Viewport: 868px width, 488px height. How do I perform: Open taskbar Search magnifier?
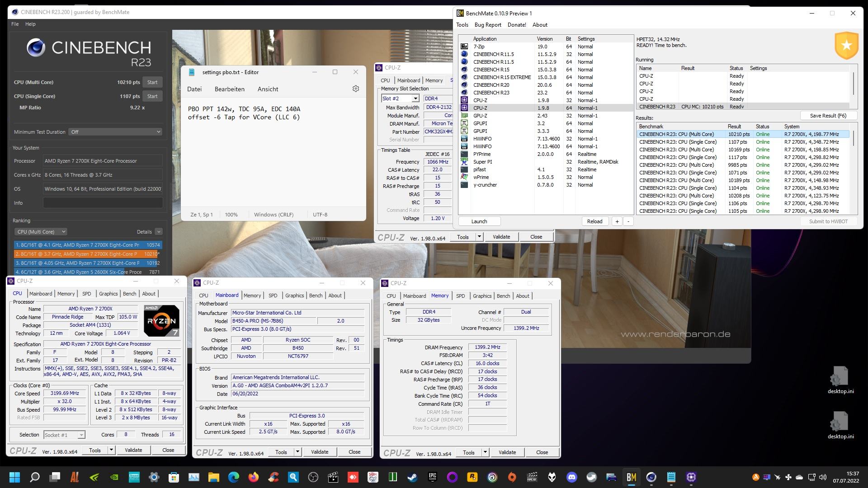35,477
